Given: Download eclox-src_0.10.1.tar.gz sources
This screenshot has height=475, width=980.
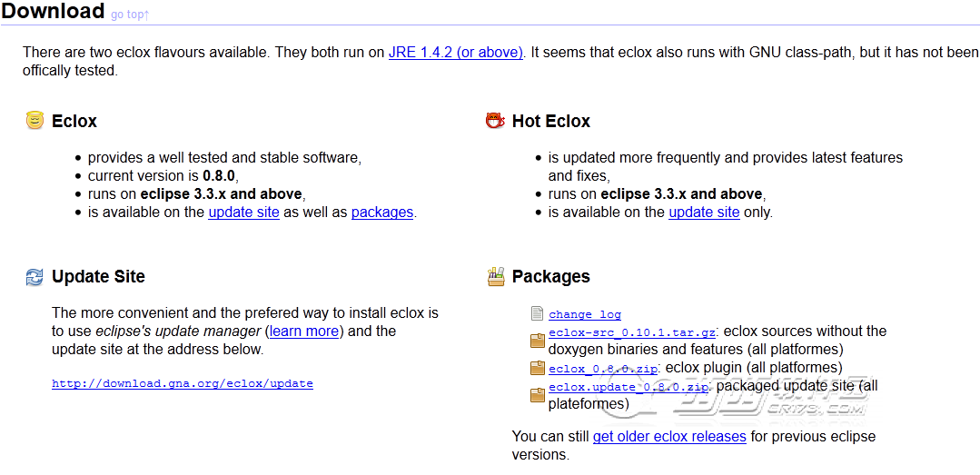Looking at the screenshot, I should pos(632,332).
